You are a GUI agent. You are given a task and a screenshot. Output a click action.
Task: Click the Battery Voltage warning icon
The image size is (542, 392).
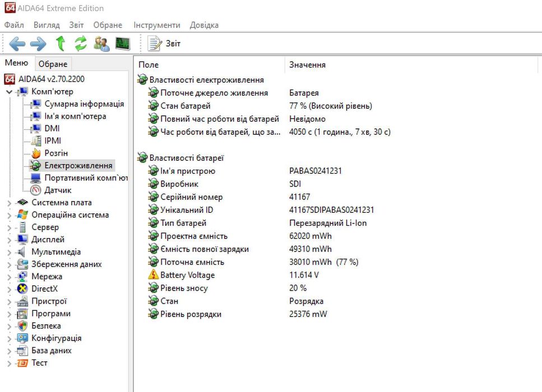tap(153, 275)
